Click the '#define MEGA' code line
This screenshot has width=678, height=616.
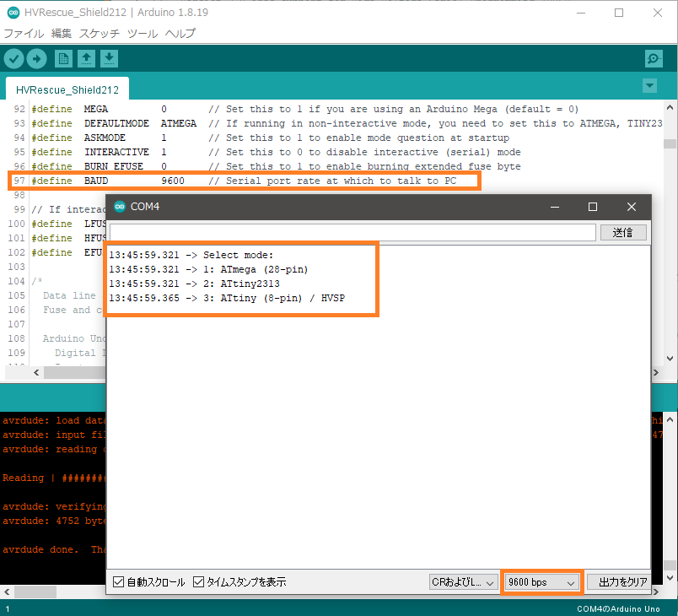coord(304,109)
